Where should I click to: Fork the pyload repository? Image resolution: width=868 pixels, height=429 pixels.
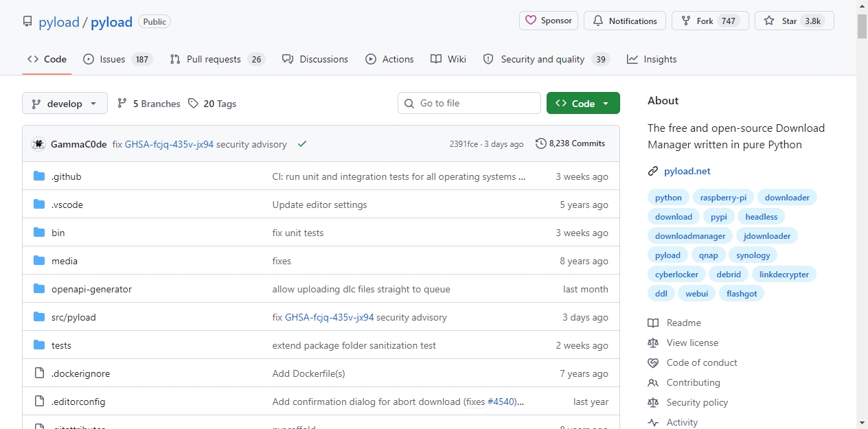tap(710, 21)
